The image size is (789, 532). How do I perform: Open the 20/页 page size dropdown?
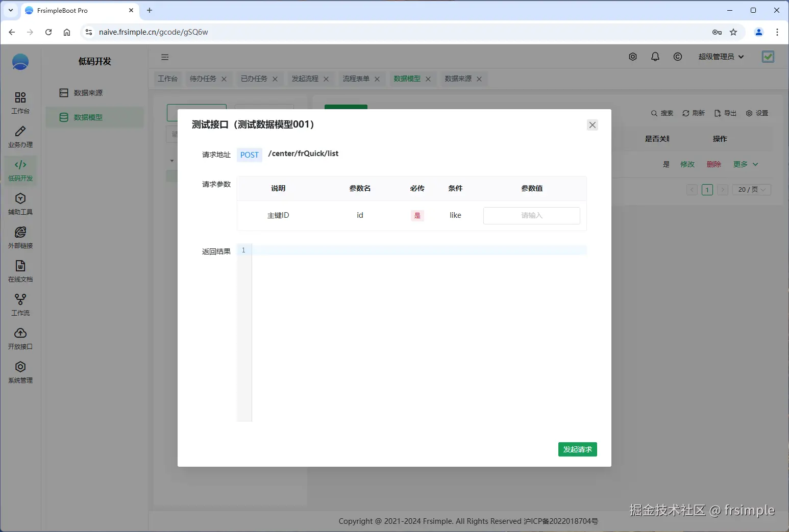pos(750,189)
